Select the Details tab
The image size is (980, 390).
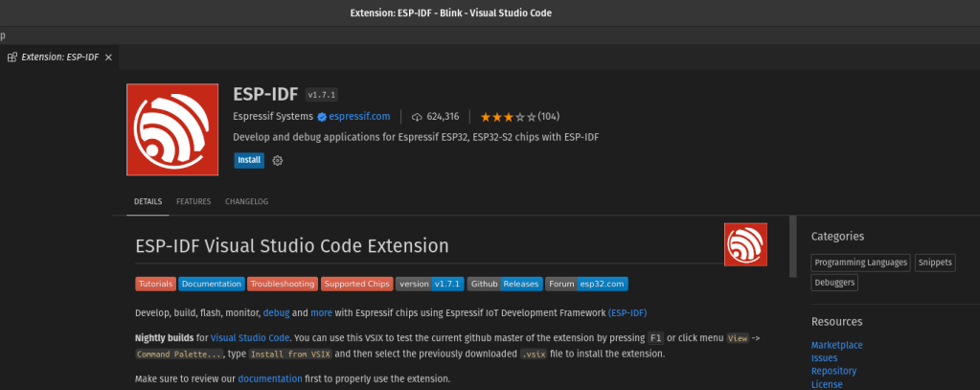pos(148,202)
